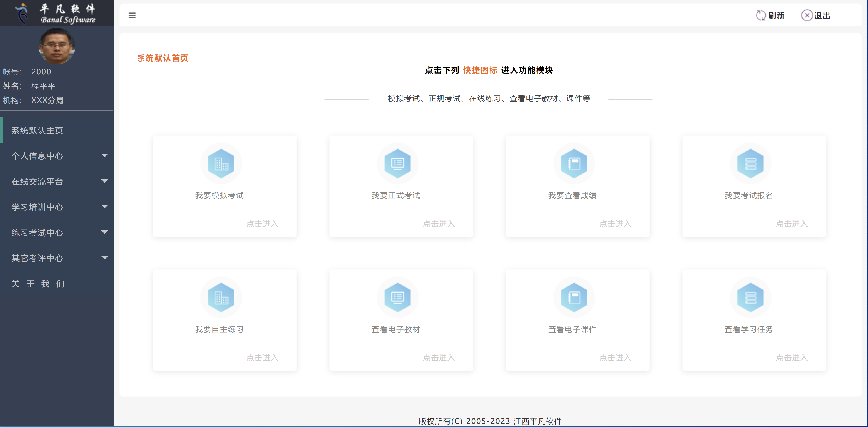868x427 pixels.
Task: Click the 我要查看成绩 card title
Action: [x=572, y=195]
